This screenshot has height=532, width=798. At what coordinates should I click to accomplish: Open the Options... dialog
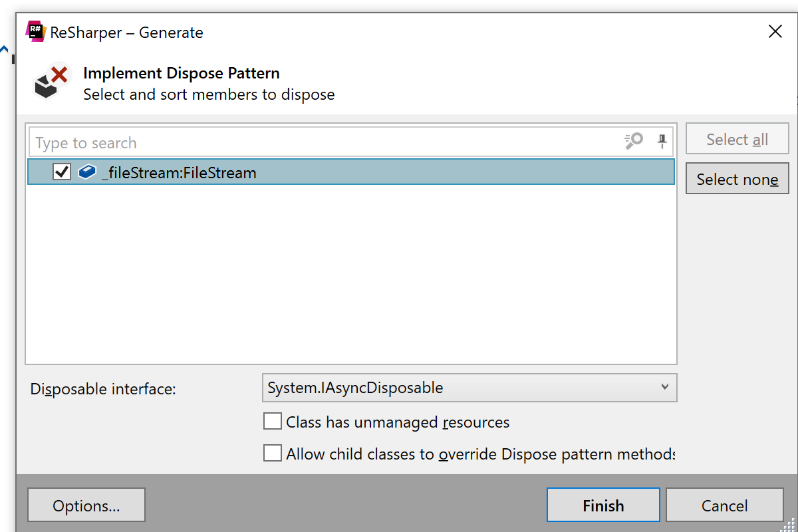86,506
